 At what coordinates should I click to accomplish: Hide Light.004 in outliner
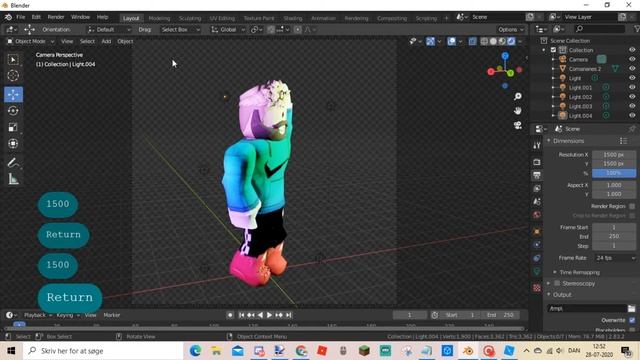(x=632, y=116)
